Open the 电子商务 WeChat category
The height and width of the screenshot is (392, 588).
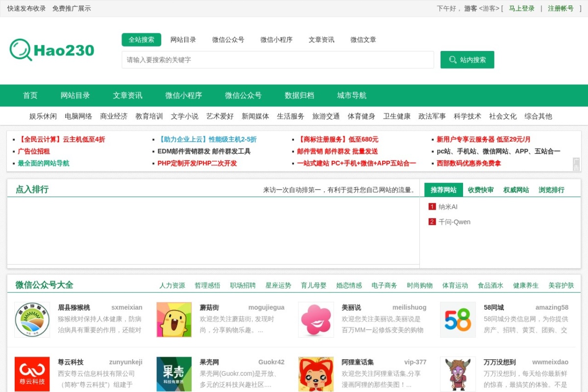384,285
